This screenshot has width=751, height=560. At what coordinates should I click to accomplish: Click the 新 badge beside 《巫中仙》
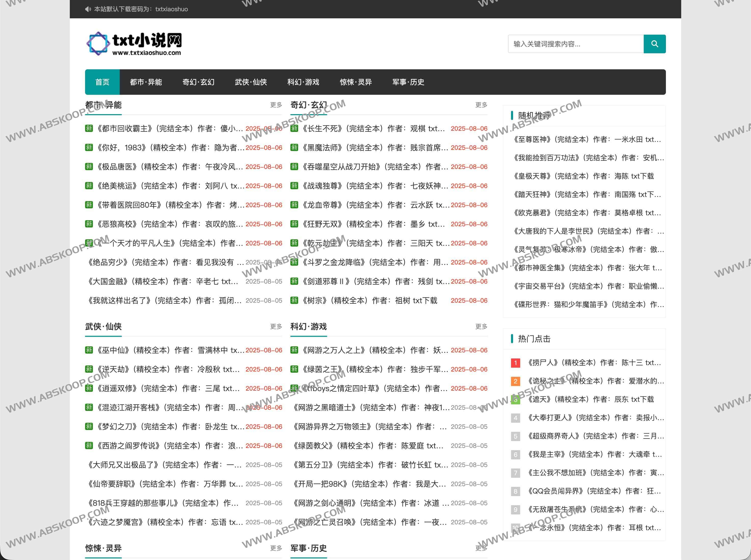[x=89, y=350]
